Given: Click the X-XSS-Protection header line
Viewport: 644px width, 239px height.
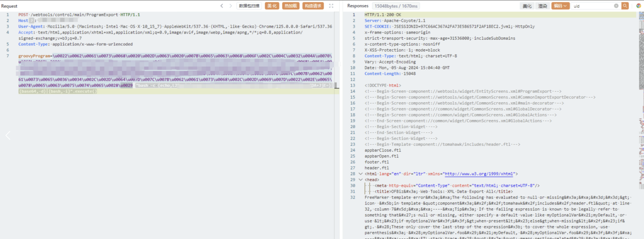Looking at the screenshot, I should 402,50.
